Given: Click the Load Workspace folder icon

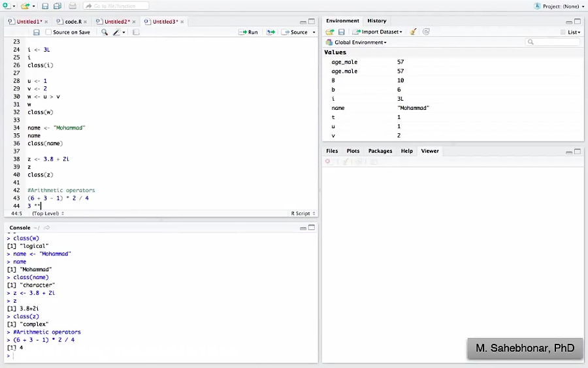Looking at the screenshot, I should pos(330,32).
